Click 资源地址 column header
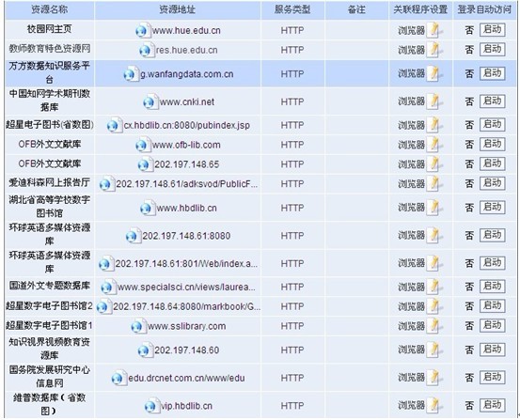This screenshot has width=520, height=420. tap(178, 9)
